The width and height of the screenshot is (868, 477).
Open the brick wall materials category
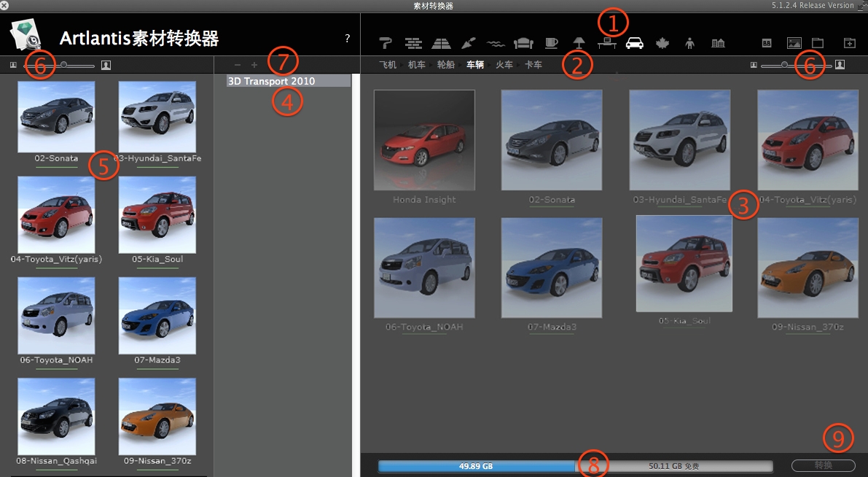413,43
